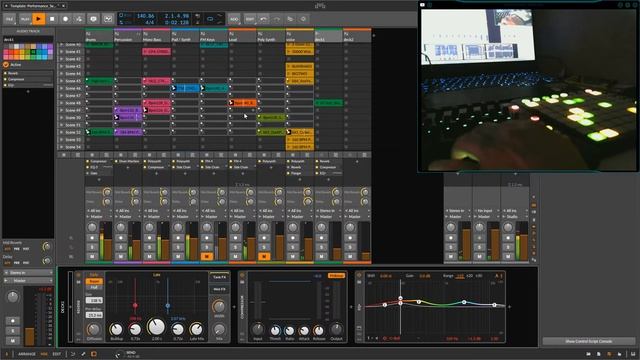This screenshot has height=360, width=640.
Task: Select Room mode in Reverb device
Action: (94, 281)
